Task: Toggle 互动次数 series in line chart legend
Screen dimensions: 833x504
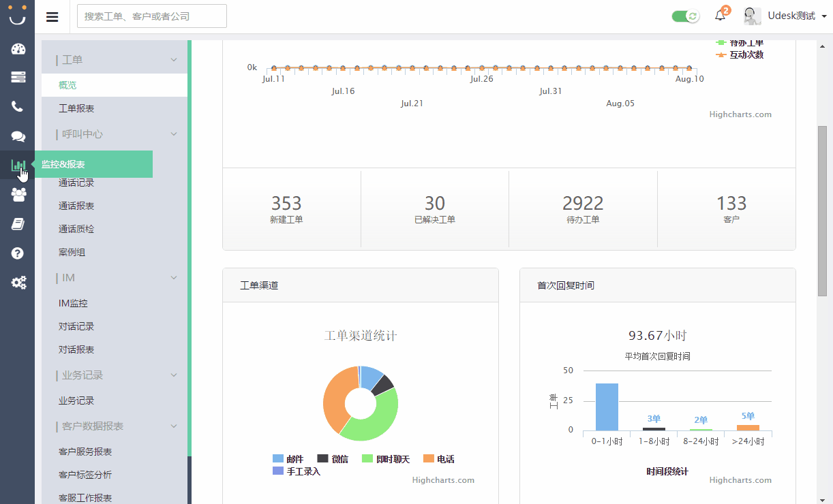Action: point(740,54)
